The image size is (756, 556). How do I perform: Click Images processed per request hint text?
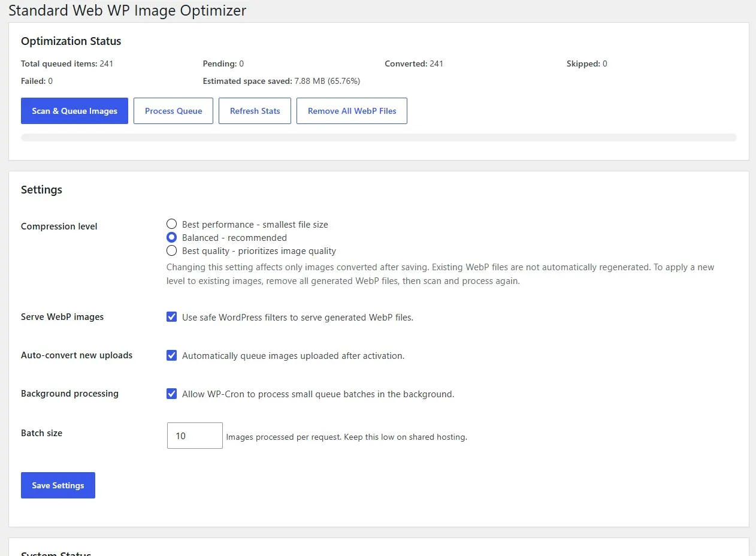point(347,437)
